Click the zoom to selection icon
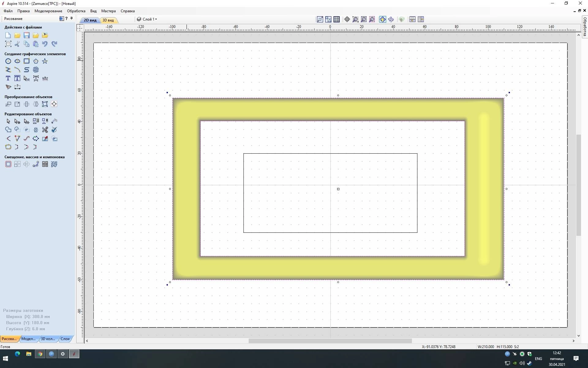The image size is (588, 368). click(x=372, y=19)
